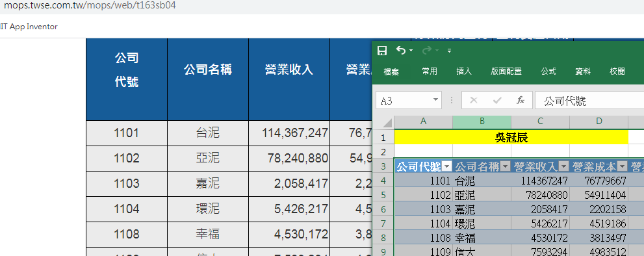The width and height of the screenshot is (644, 256).
Task: Click Excel cell with value 78240880
Action: click(x=541, y=195)
